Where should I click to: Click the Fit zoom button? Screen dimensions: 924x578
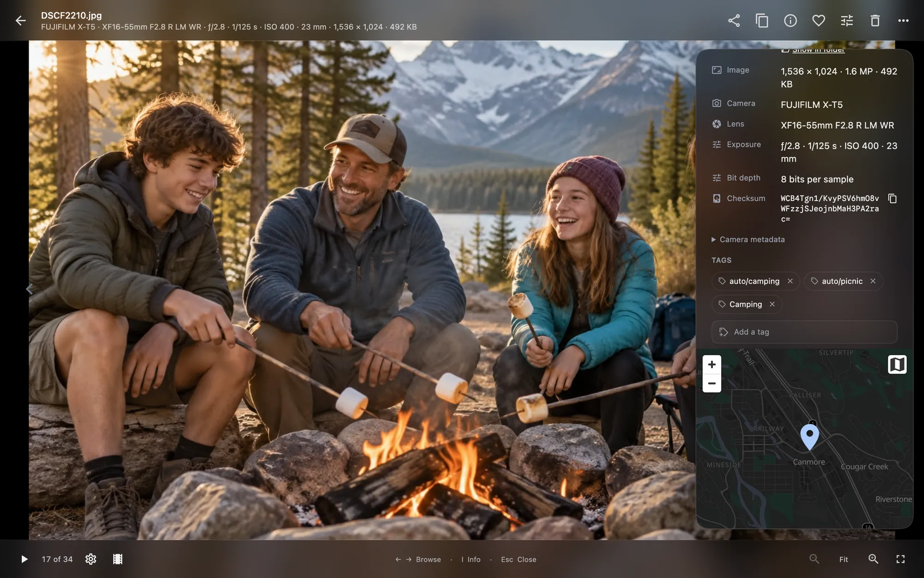tap(844, 560)
